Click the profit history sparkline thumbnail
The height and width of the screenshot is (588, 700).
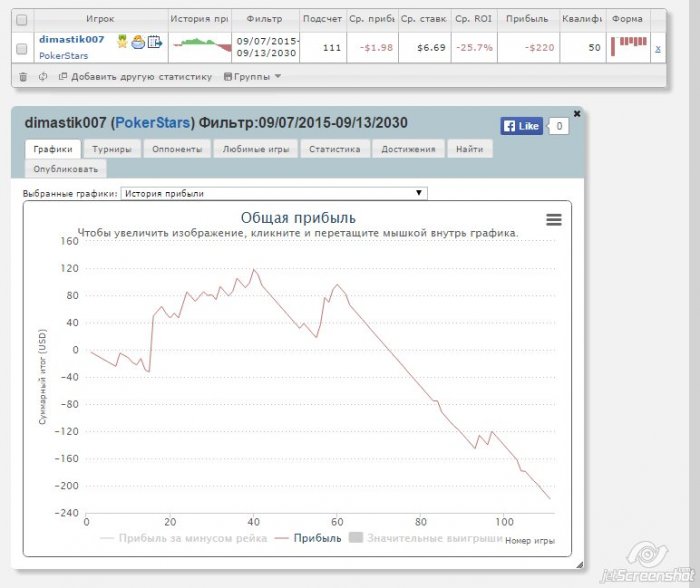202,45
